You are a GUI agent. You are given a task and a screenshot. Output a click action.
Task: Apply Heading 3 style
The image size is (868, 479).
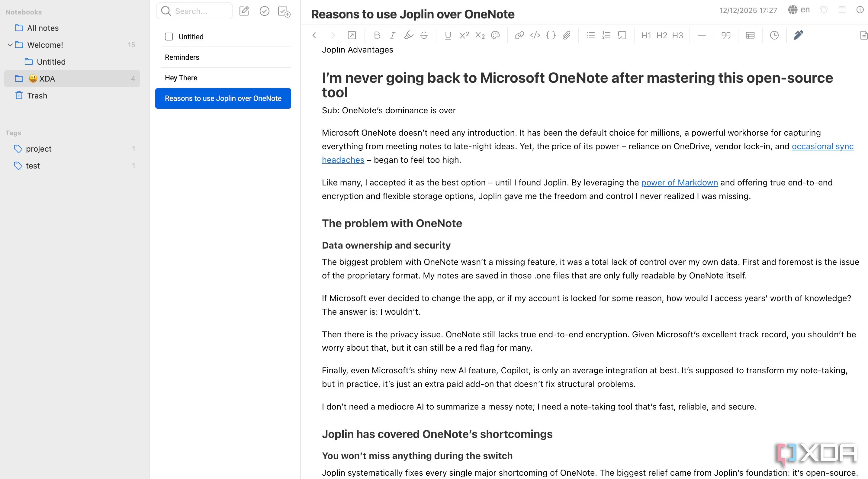point(678,35)
